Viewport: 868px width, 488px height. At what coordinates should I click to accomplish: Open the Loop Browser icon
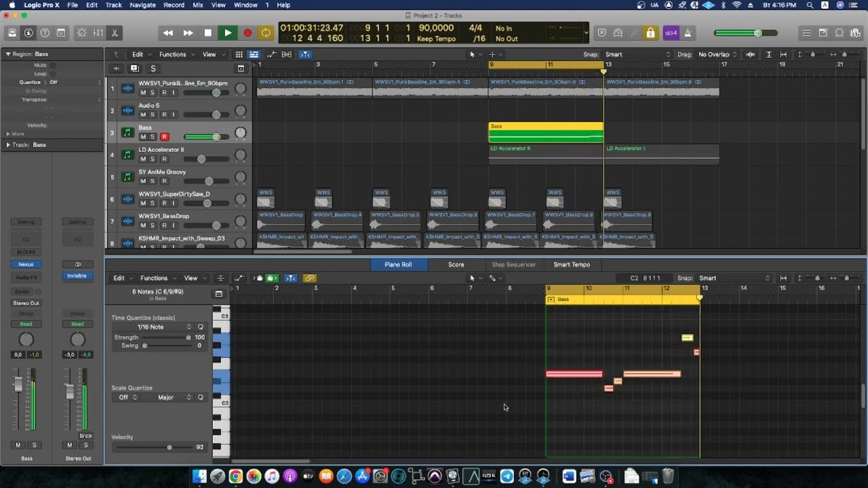839,33
